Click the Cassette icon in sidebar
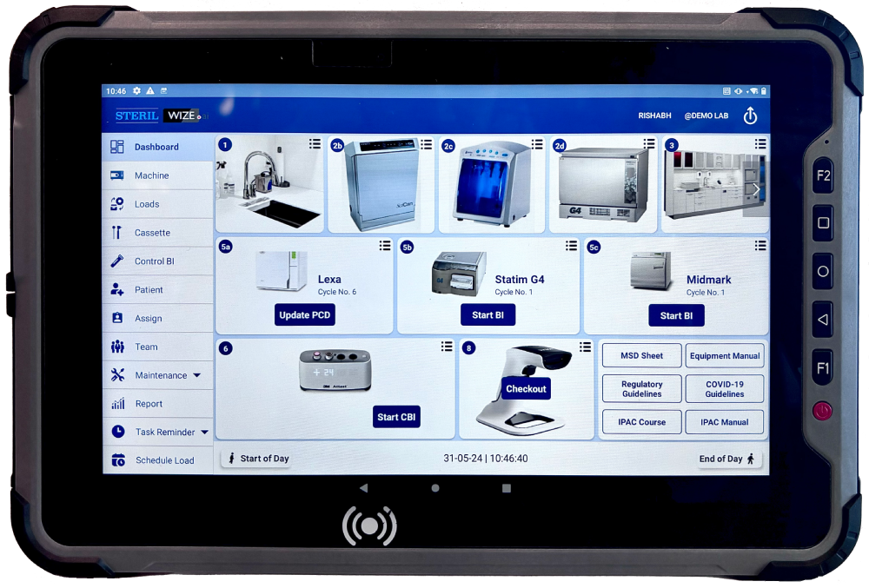This screenshot has height=588, width=869. click(x=117, y=233)
